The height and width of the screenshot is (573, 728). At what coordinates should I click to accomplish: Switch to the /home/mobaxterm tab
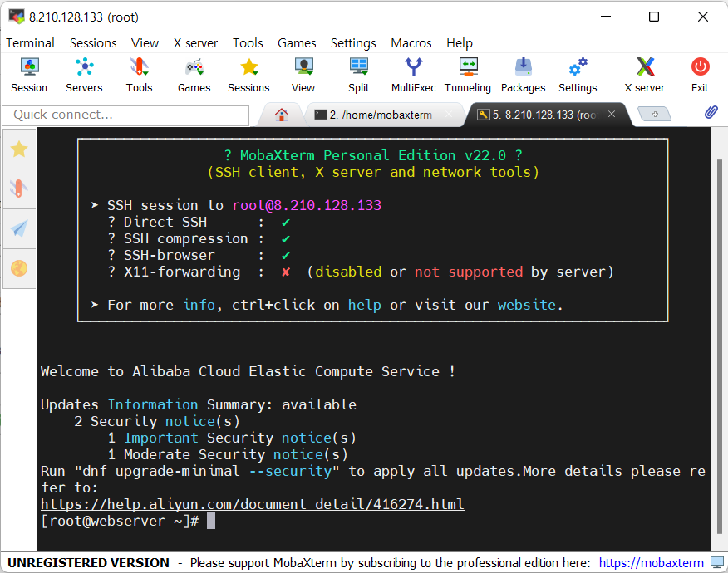[381, 115]
